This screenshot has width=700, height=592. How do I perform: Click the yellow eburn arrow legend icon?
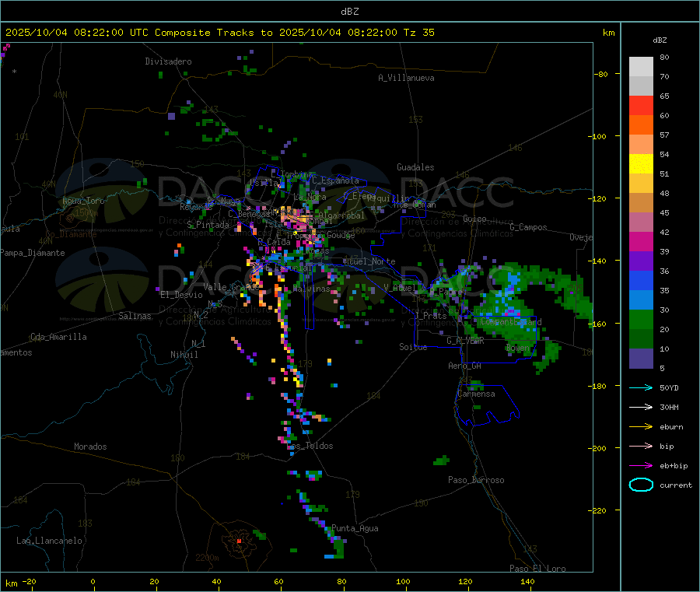(641, 427)
